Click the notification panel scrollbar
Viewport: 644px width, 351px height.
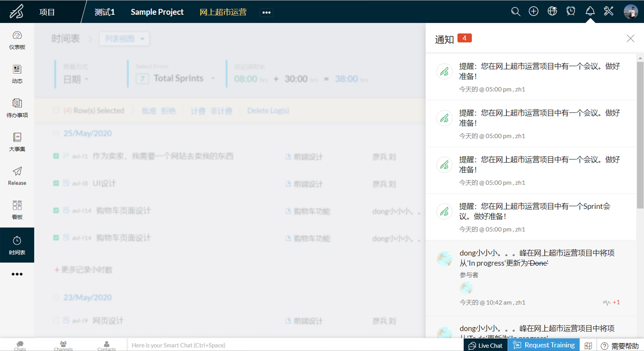pos(640,135)
